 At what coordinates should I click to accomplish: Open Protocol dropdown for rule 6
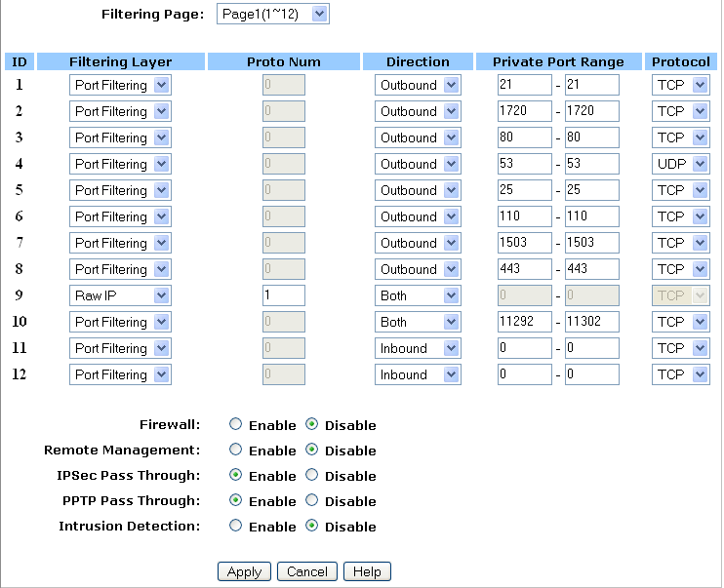tap(681, 216)
